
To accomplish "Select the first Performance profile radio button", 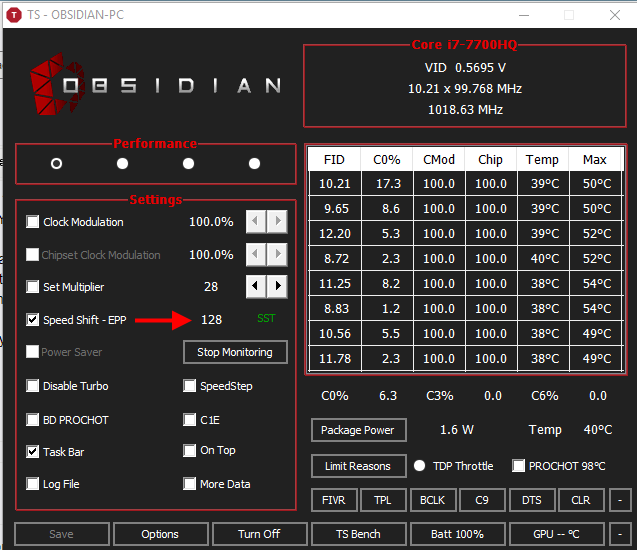I will pyautogui.click(x=56, y=164).
